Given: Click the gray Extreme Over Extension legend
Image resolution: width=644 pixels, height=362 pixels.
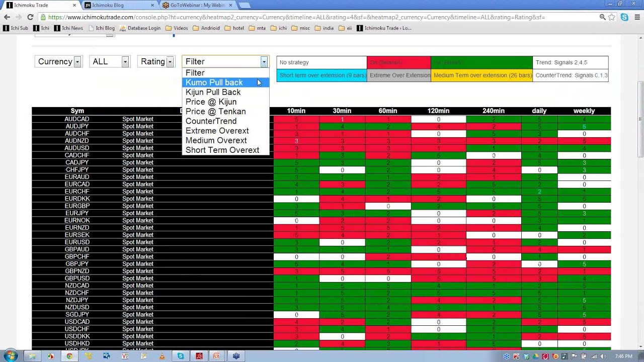Looking at the screenshot, I should point(399,75).
